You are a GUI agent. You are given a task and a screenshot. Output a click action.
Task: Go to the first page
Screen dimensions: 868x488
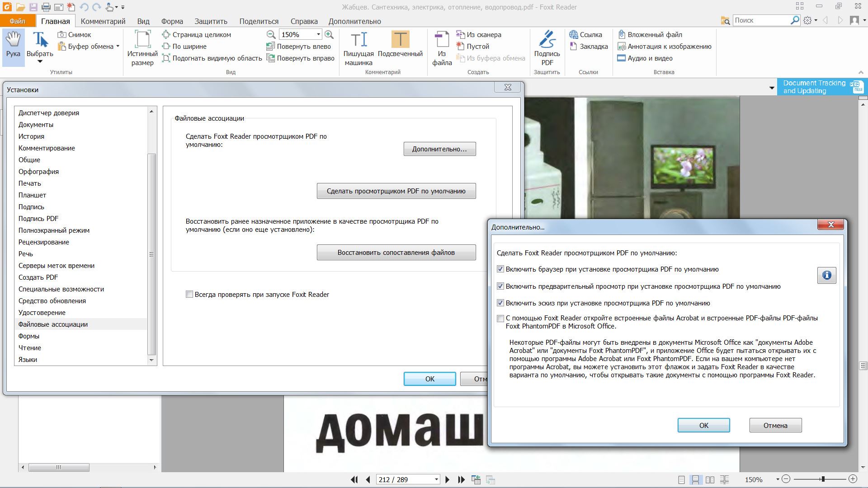pos(354,479)
